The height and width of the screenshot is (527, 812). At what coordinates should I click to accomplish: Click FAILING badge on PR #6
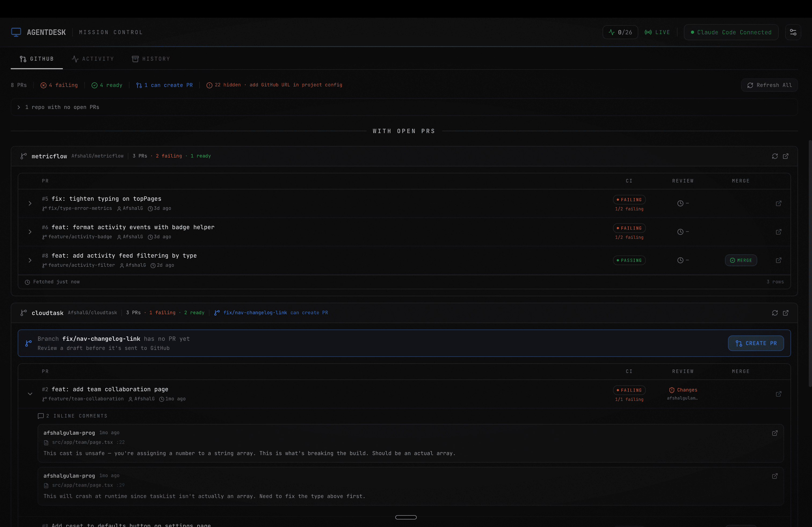click(x=629, y=228)
